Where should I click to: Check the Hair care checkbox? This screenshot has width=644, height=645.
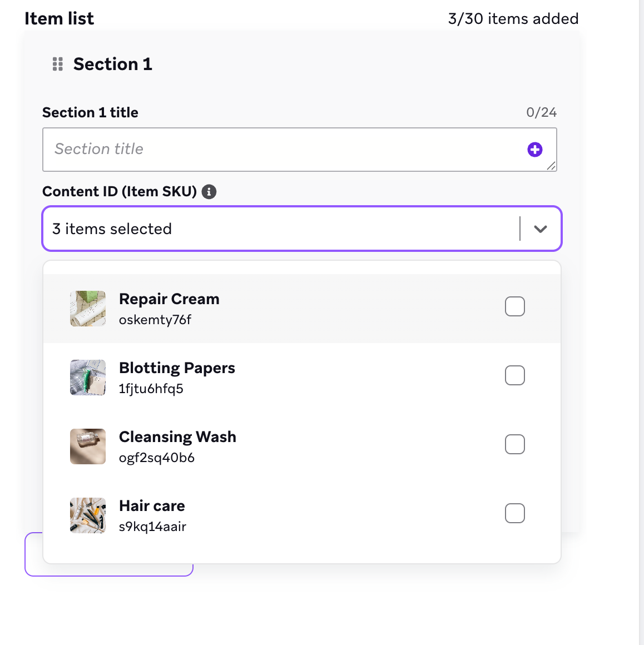point(514,513)
